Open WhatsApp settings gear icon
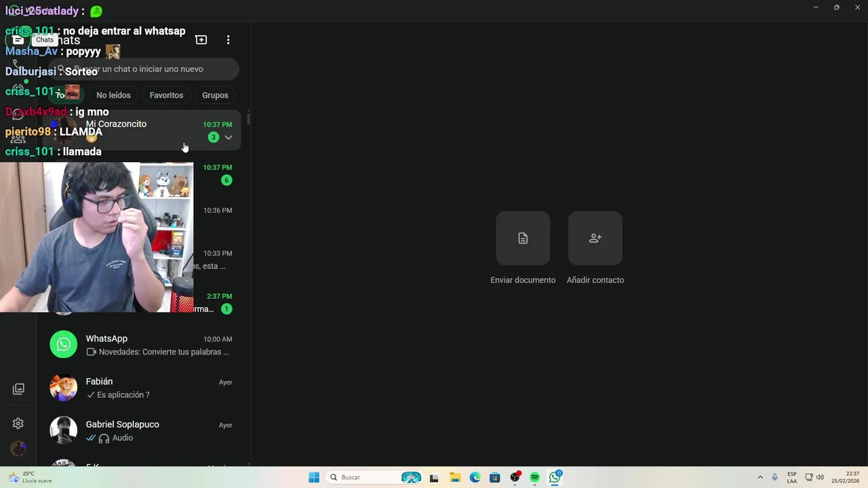 (18, 424)
